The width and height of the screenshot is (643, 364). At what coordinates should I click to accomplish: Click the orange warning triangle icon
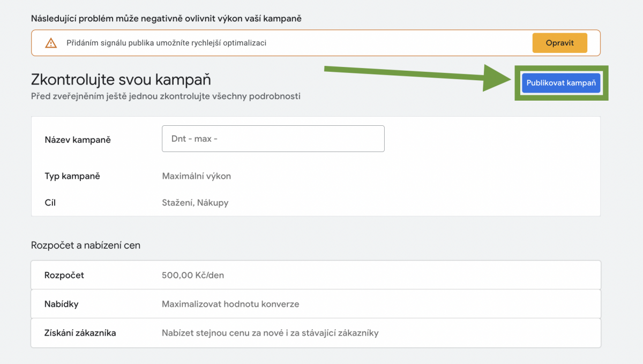point(51,43)
